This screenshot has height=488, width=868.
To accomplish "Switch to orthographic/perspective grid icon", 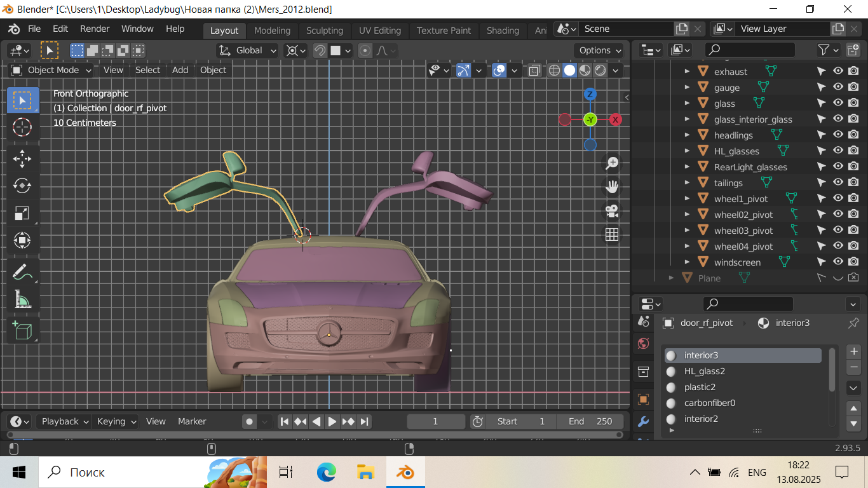I will (x=612, y=234).
